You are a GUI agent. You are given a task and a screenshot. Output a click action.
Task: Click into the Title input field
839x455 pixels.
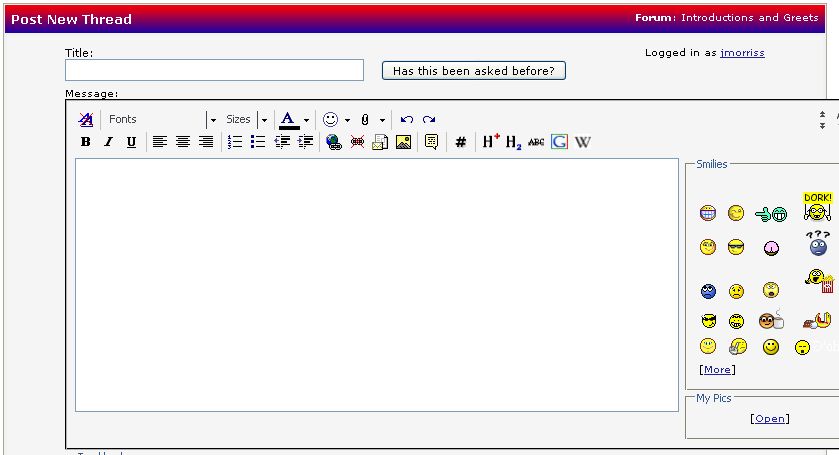coord(215,70)
